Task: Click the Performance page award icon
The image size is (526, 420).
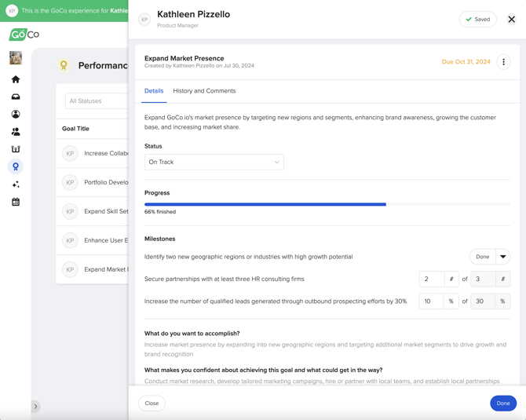Action: (x=64, y=65)
